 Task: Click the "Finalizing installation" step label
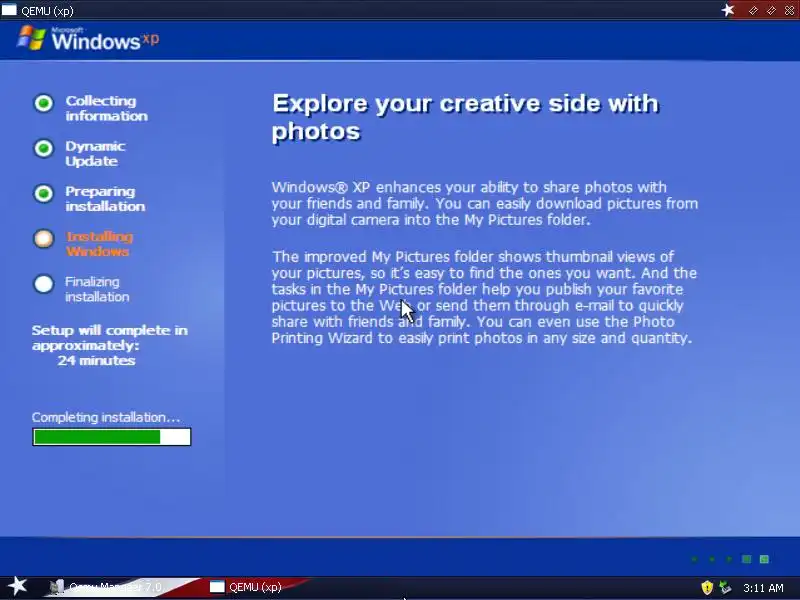pyautogui.click(x=97, y=289)
